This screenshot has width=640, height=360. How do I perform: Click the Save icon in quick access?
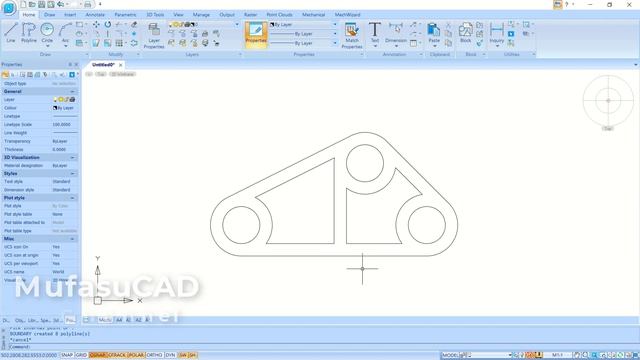pos(42,4)
